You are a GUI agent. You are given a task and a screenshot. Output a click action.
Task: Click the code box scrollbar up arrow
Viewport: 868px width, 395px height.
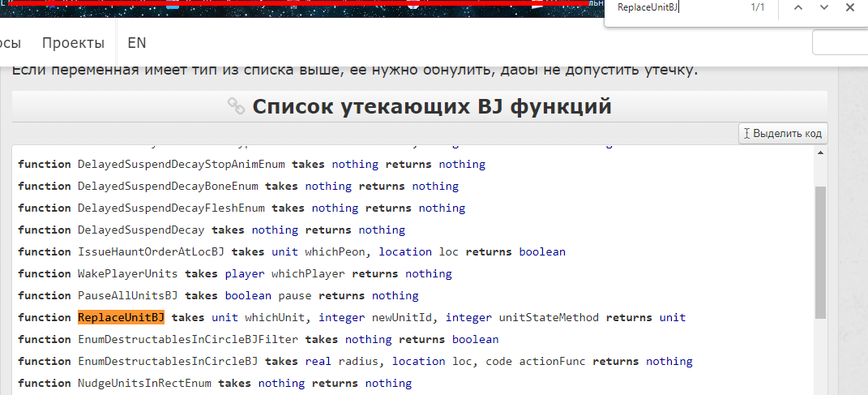(x=821, y=152)
